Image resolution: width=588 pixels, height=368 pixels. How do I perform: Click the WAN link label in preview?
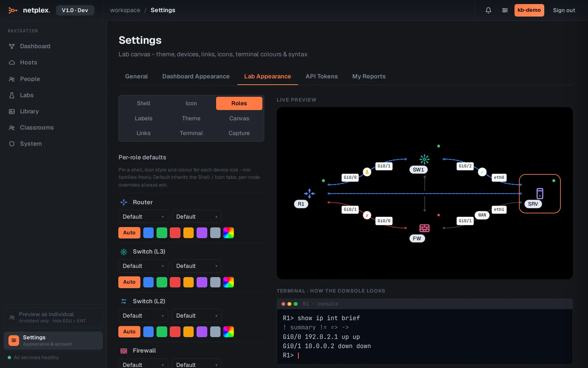pos(482,215)
